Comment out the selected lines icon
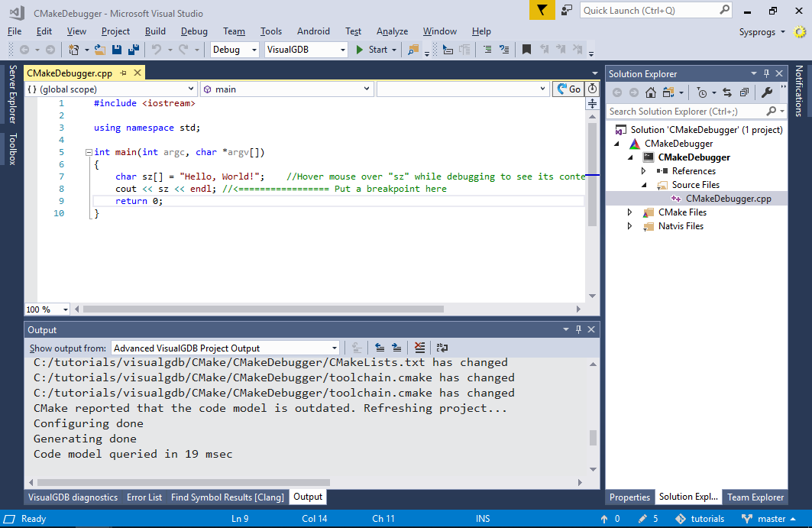 pyautogui.click(x=487, y=50)
